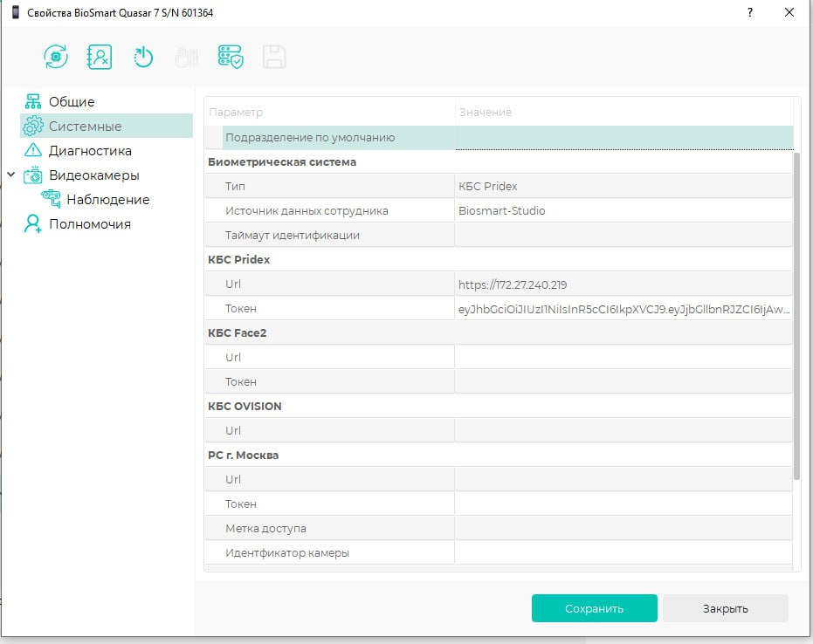Image resolution: width=813 pixels, height=644 pixels.
Task: Select the Метка доступа label
Action: point(265,529)
